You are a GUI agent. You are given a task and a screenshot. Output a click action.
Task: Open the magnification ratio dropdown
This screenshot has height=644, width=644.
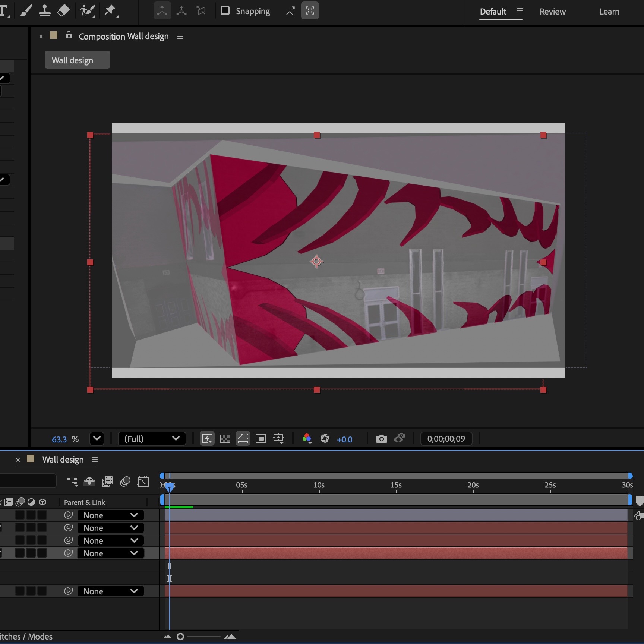tap(97, 439)
